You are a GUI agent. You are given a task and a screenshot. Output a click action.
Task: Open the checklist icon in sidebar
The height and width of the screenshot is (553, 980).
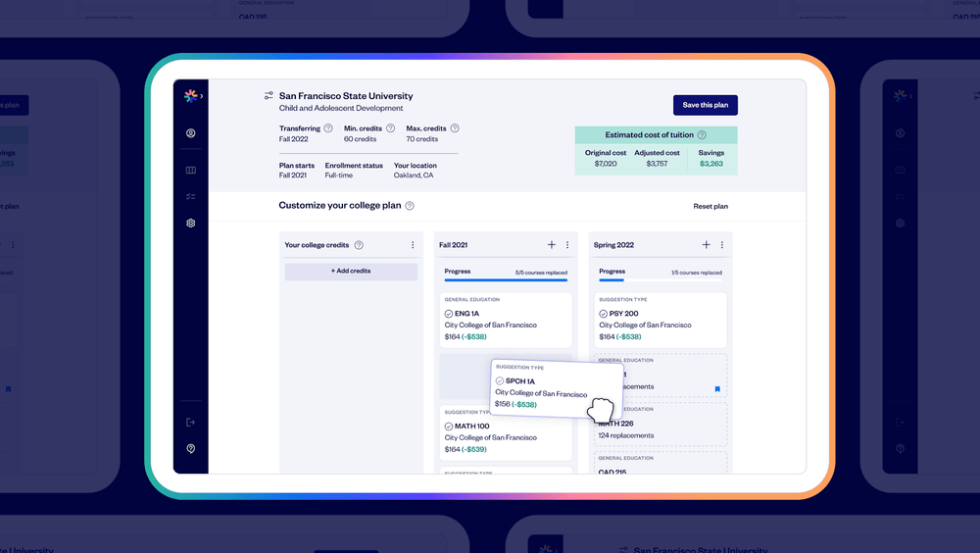[191, 196]
